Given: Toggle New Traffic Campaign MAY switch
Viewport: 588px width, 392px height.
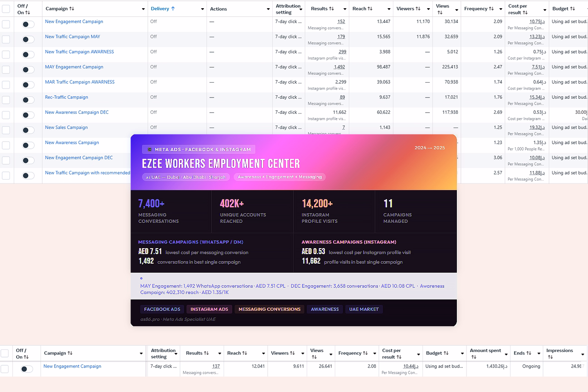Looking at the screenshot, I should [28, 39].
